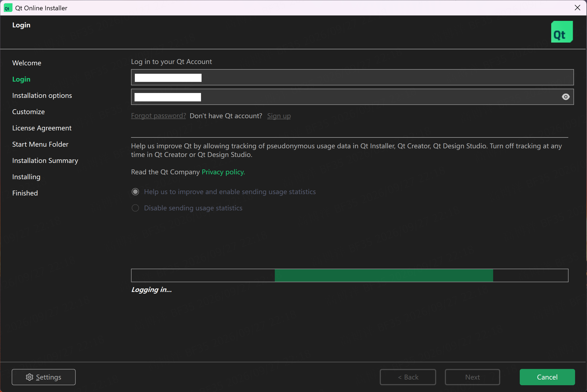This screenshot has width=587, height=392.
Task: Click the 'Qt Online Installer' window title
Action: (41, 8)
